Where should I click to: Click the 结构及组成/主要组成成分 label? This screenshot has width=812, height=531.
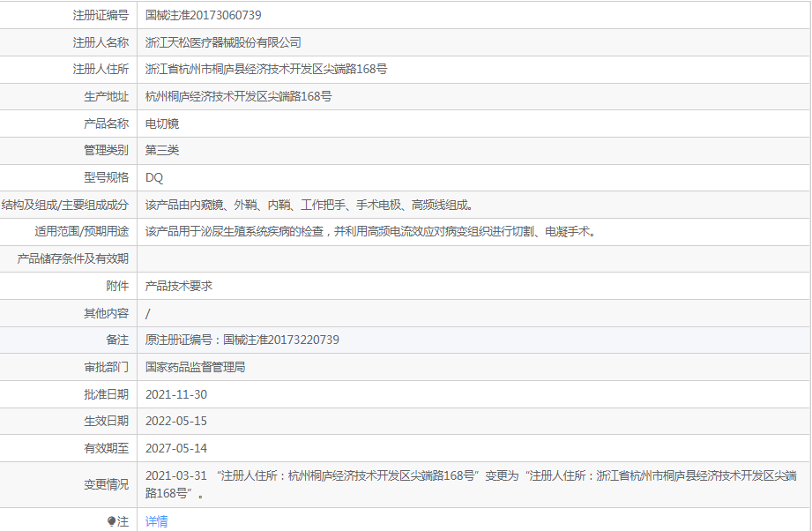point(65,206)
